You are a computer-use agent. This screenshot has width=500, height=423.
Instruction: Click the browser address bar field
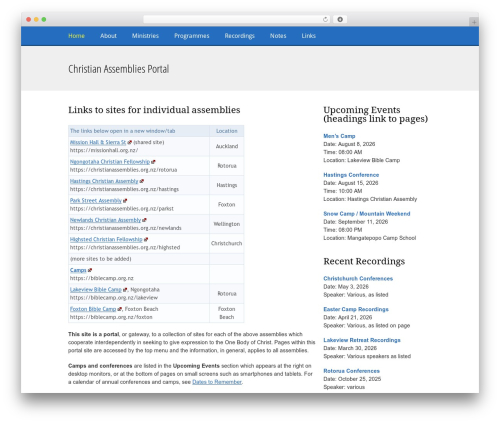tap(237, 19)
